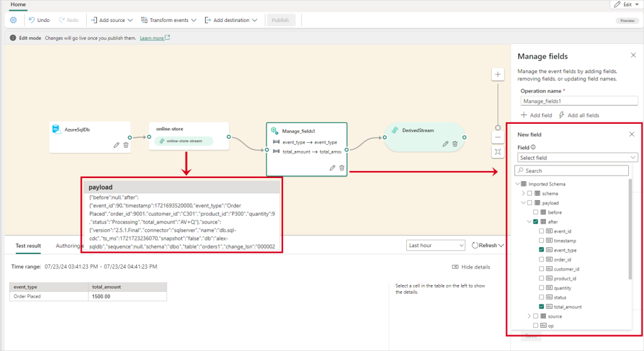Switch to the Test result tab
Image resolution: width=644 pixels, height=351 pixels.
28,246
